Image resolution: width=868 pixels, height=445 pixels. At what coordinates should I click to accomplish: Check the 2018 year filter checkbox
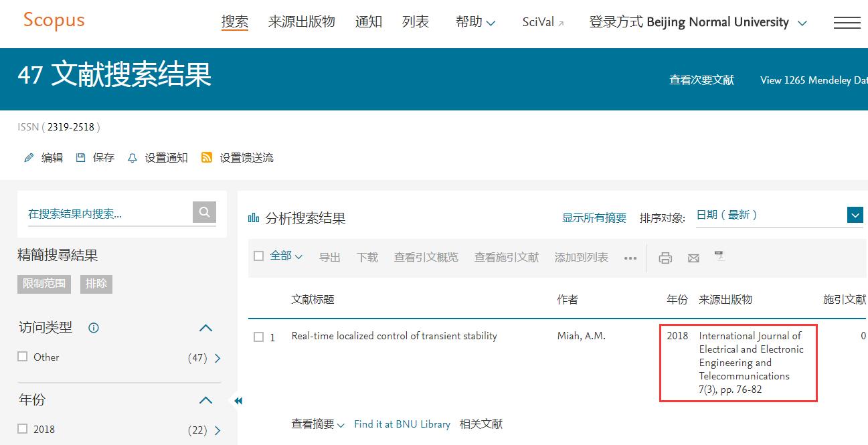(x=23, y=429)
